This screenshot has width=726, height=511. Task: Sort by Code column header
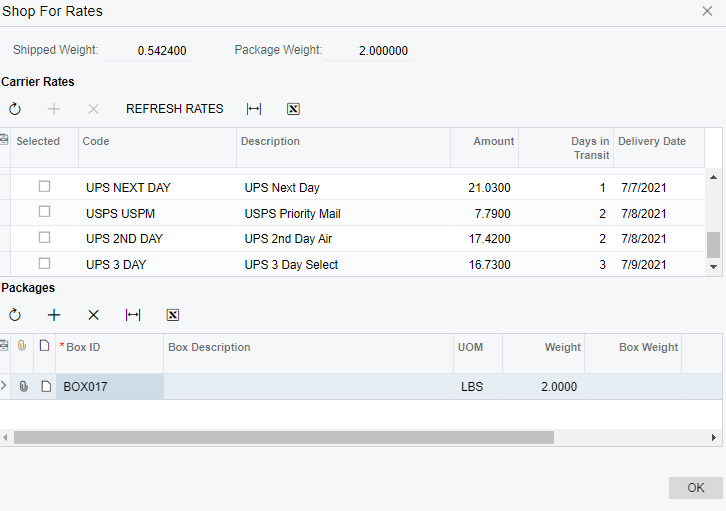pos(157,148)
